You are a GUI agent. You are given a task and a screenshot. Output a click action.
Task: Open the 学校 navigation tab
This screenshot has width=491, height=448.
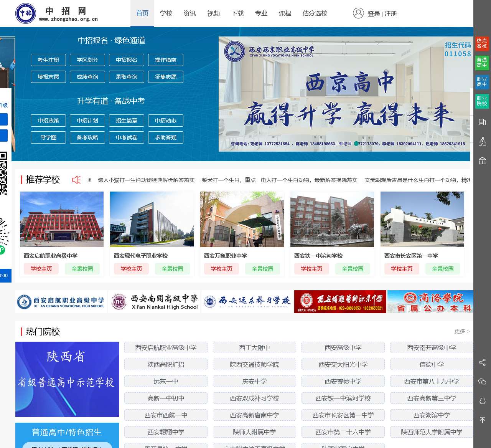[x=166, y=13]
